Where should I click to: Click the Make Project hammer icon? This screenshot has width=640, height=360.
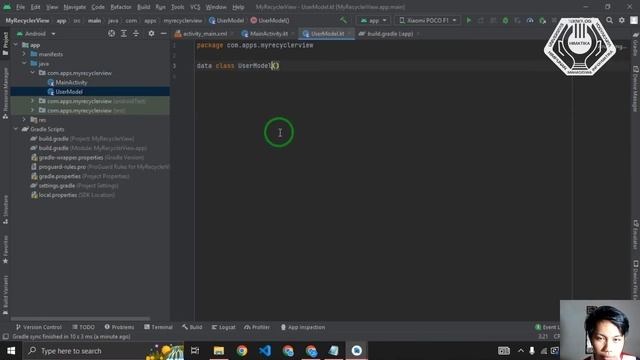343,20
